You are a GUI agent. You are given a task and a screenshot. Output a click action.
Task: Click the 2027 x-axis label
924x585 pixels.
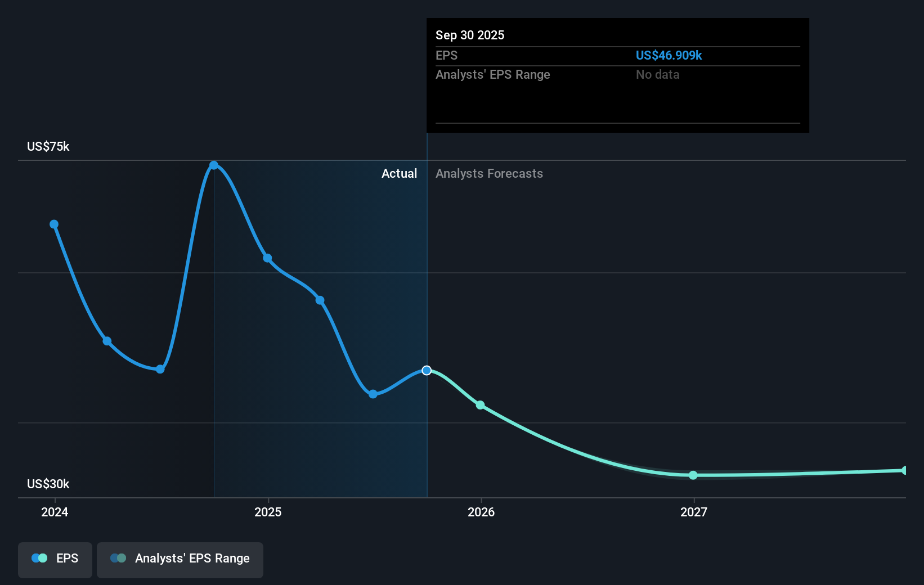coord(694,512)
